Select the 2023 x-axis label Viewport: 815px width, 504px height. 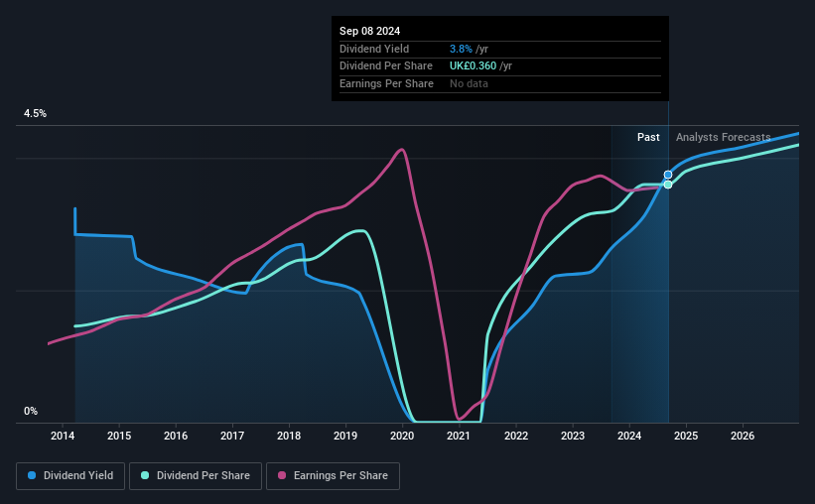click(x=572, y=436)
